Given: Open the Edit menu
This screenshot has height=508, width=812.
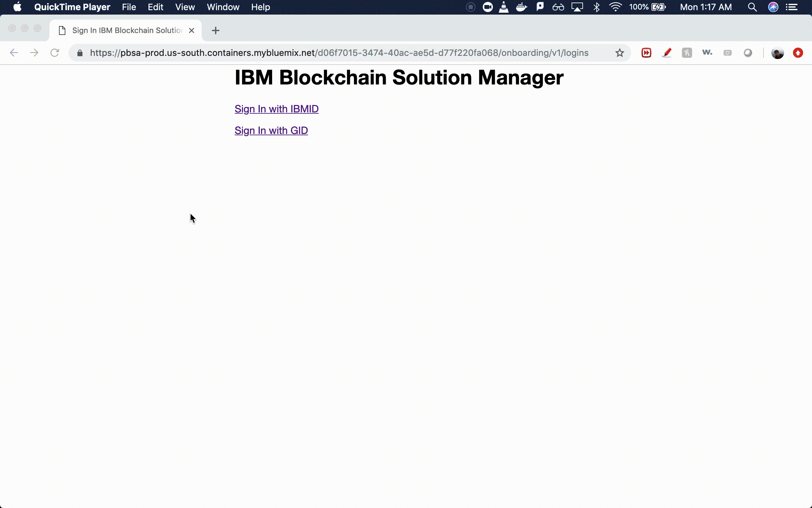Looking at the screenshot, I should [155, 7].
